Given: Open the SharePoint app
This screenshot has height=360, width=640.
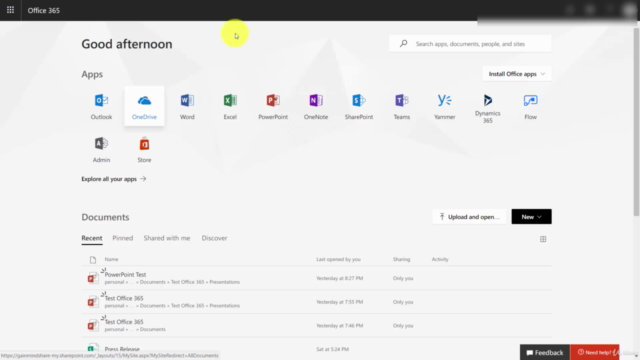Looking at the screenshot, I should tap(358, 106).
